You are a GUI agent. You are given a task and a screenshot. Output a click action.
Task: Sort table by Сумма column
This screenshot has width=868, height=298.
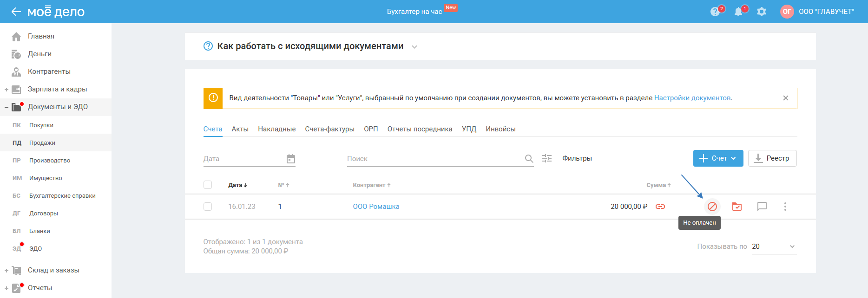[658, 185]
